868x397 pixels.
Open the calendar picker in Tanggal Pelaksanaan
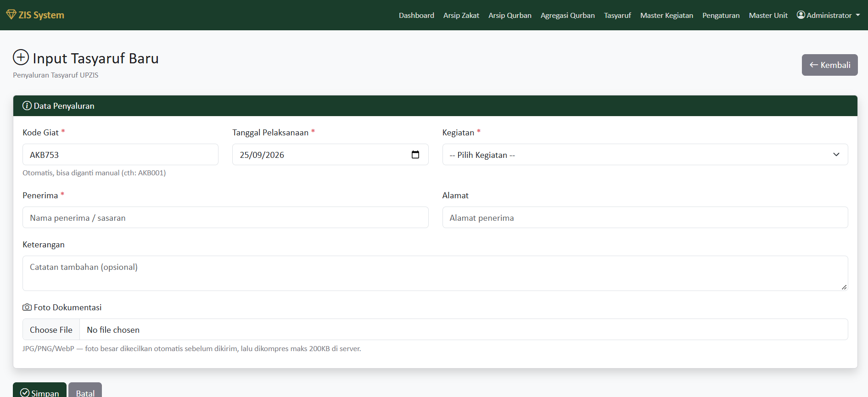point(415,155)
